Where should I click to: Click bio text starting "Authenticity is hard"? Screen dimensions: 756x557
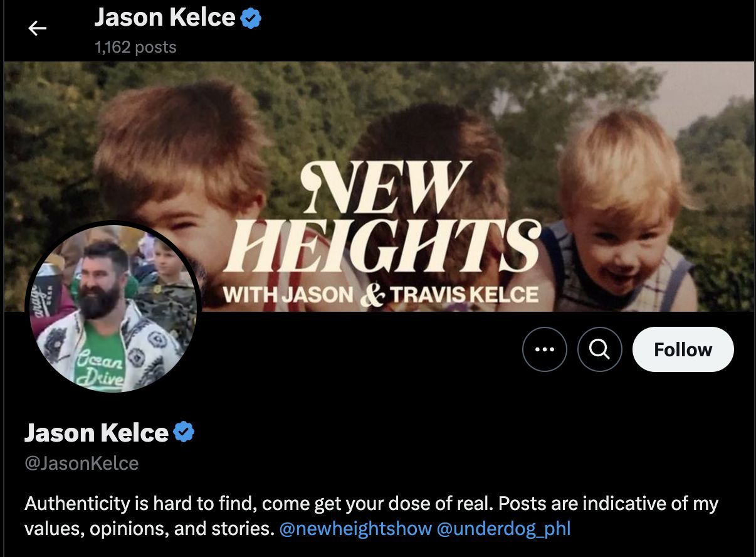(x=371, y=516)
